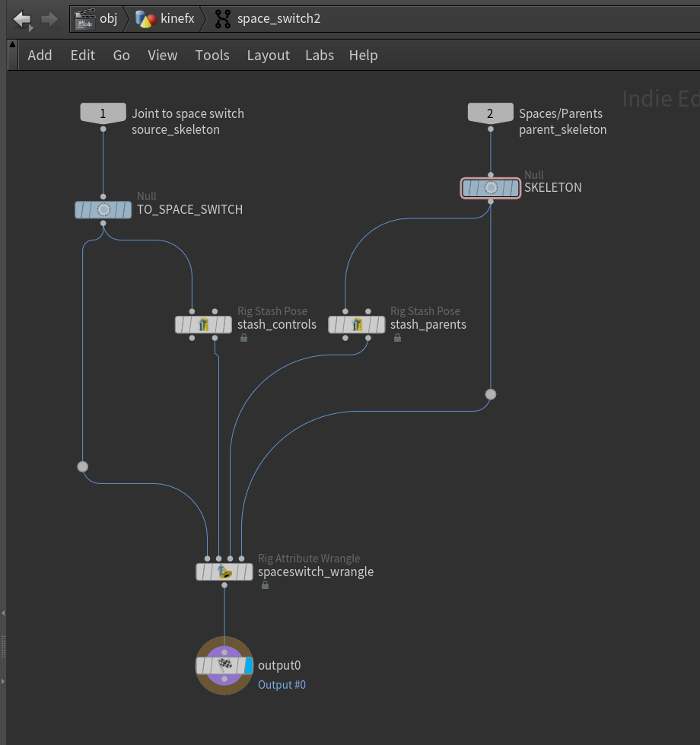Open the space_switch2 path segment
Image resolution: width=700 pixels, height=745 pixels.
coord(278,18)
